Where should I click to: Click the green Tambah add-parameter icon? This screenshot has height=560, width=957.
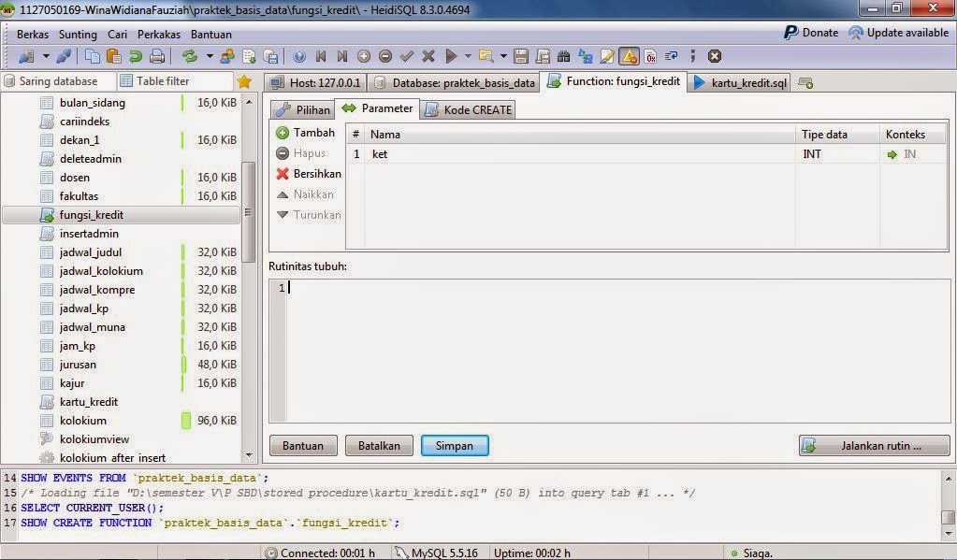pos(283,132)
